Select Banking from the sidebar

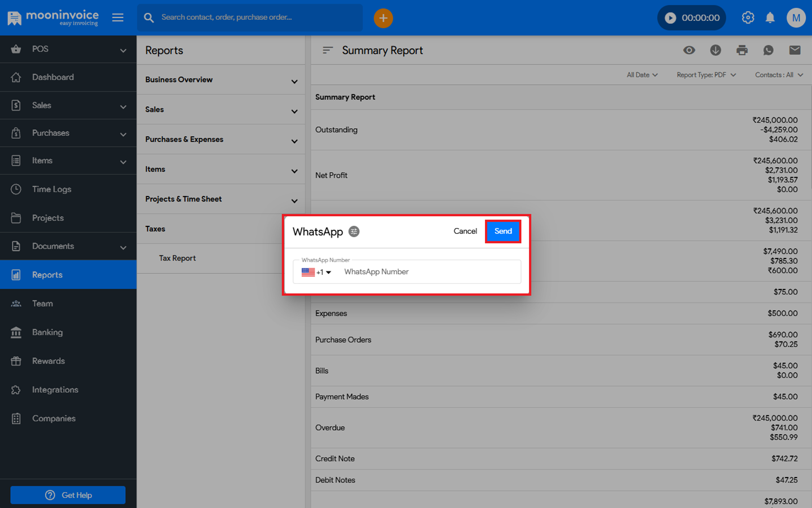(x=47, y=332)
